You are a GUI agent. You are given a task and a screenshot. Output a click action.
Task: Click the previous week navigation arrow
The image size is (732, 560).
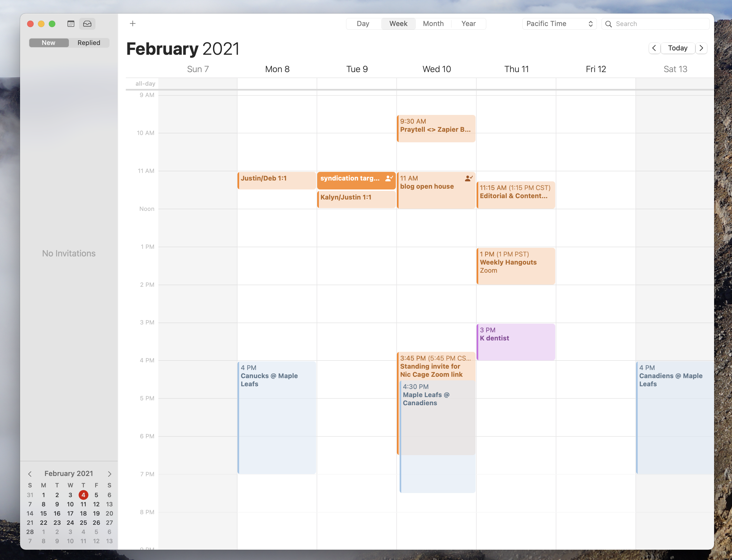point(654,48)
